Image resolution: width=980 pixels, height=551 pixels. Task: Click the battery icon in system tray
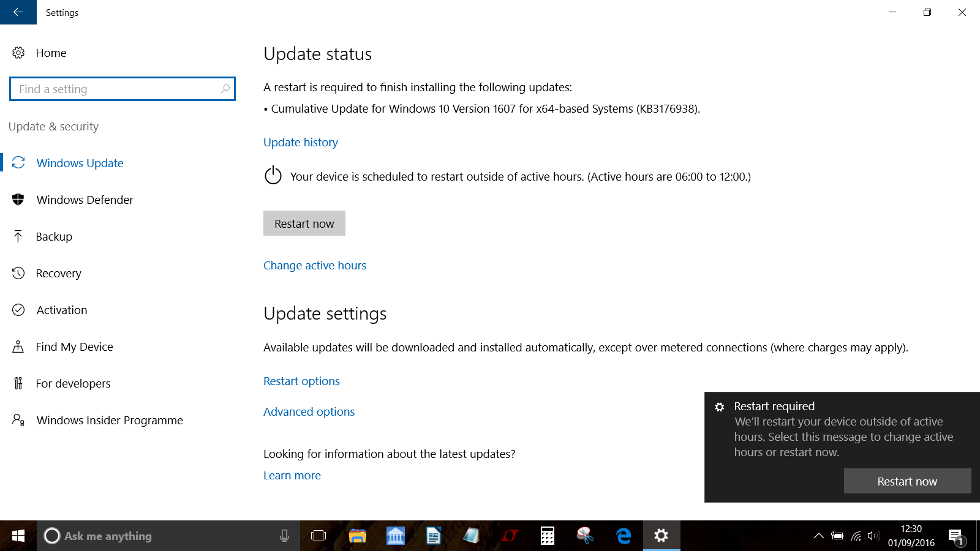pos(837,536)
